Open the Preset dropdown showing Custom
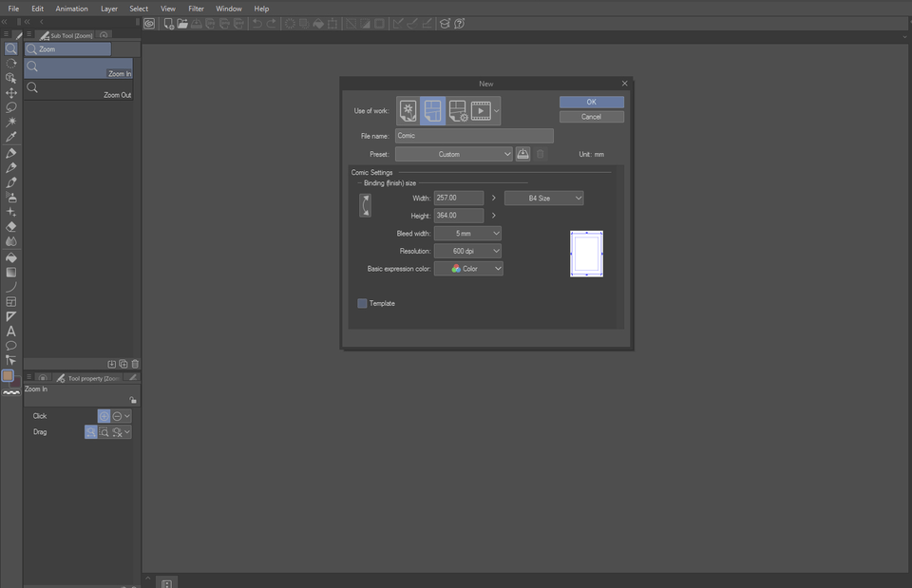 (454, 154)
